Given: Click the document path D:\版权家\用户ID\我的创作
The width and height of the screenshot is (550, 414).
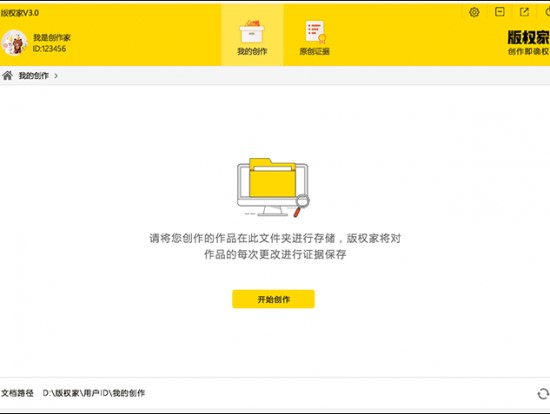Looking at the screenshot, I should [x=94, y=393].
